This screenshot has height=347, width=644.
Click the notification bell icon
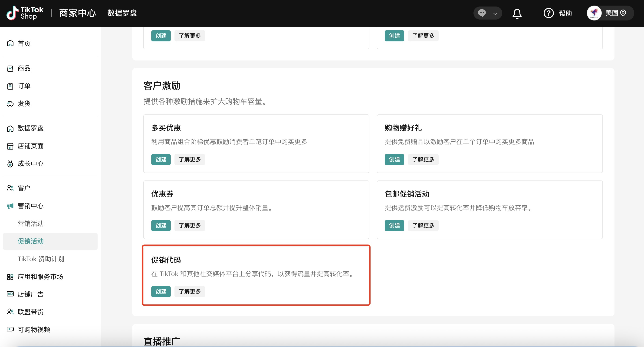click(517, 13)
